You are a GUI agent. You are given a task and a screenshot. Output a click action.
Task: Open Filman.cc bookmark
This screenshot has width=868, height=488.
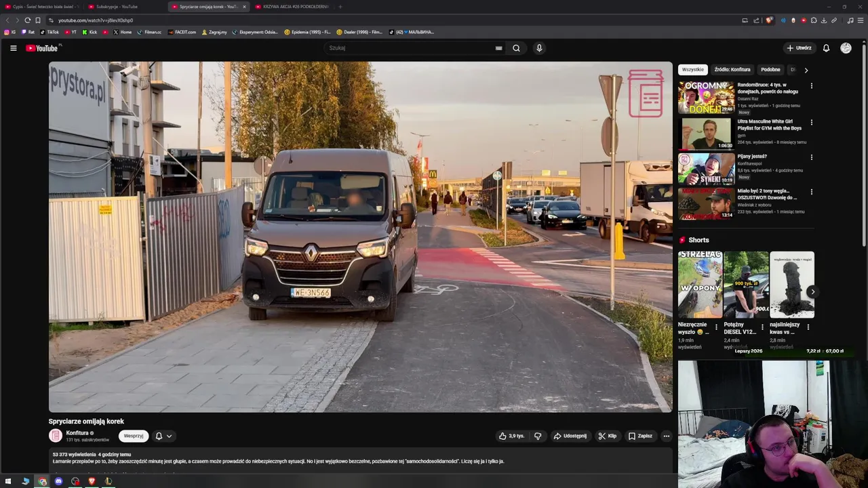click(x=149, y=32)
